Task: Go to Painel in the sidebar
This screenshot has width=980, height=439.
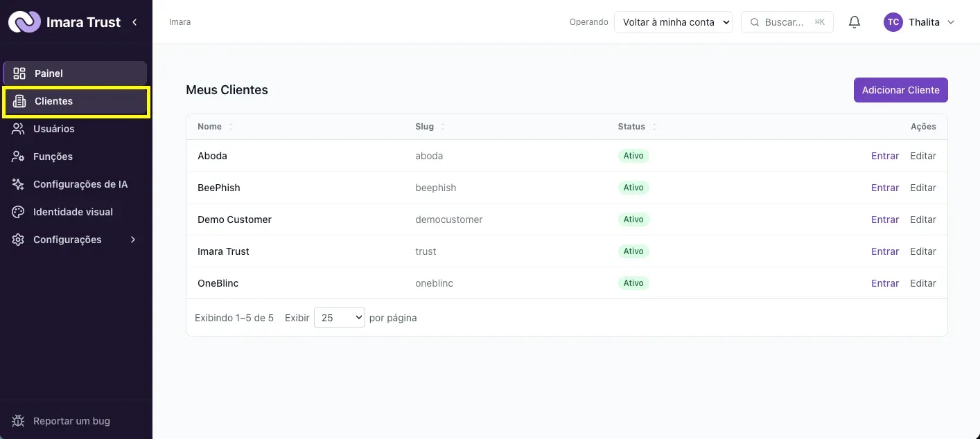Action: (75, 73)
